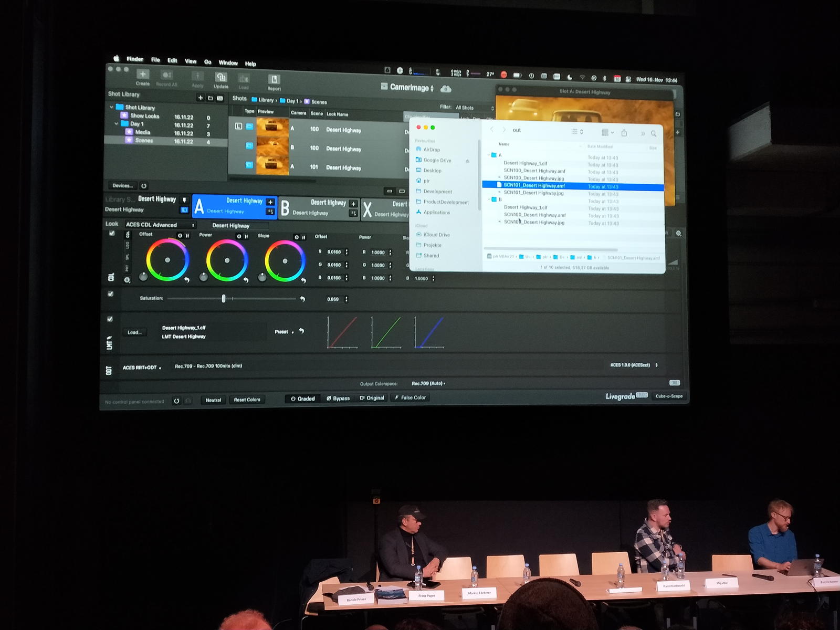
Task: Open the Window menu
Action: [x=228, y=62]
